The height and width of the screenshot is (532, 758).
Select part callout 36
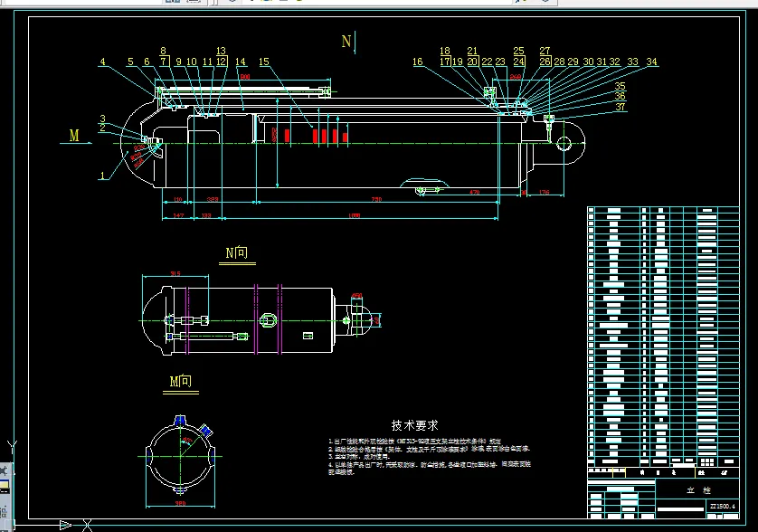[x=621, y=96]
